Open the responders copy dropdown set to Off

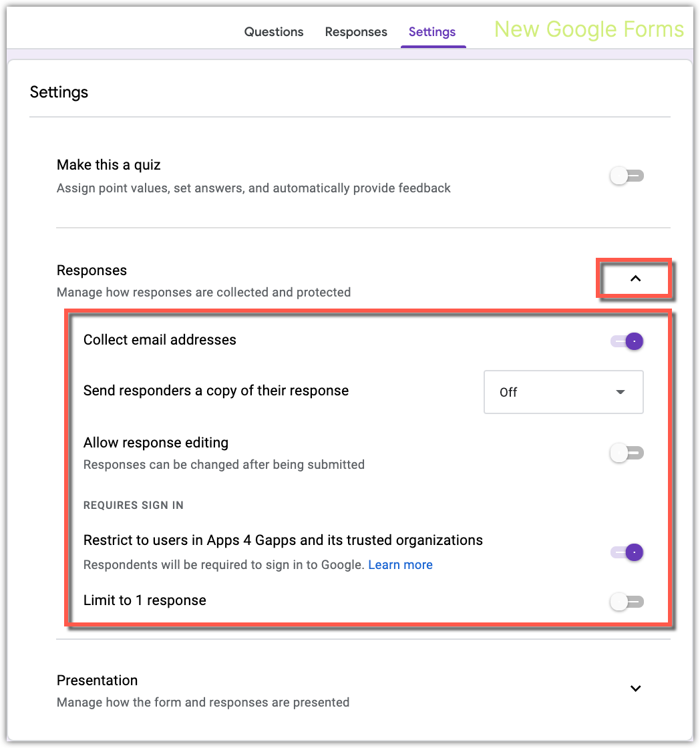tap(563, 392)
